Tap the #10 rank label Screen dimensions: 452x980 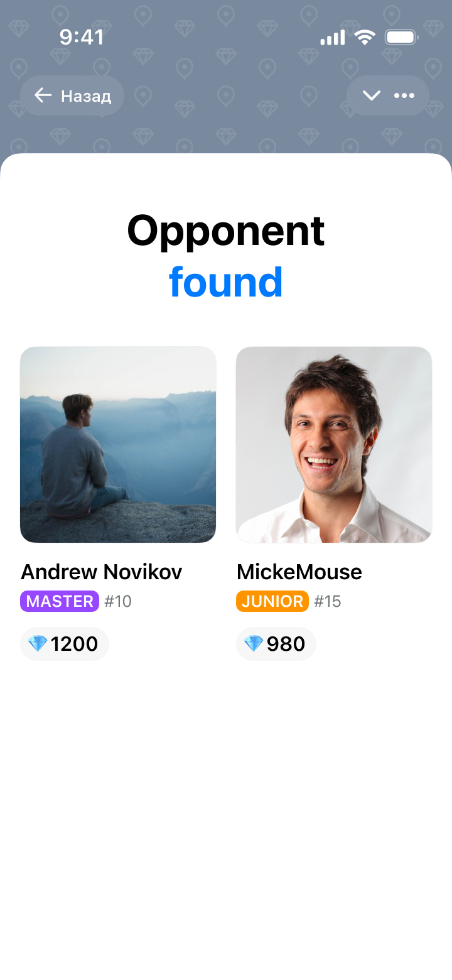118,601
